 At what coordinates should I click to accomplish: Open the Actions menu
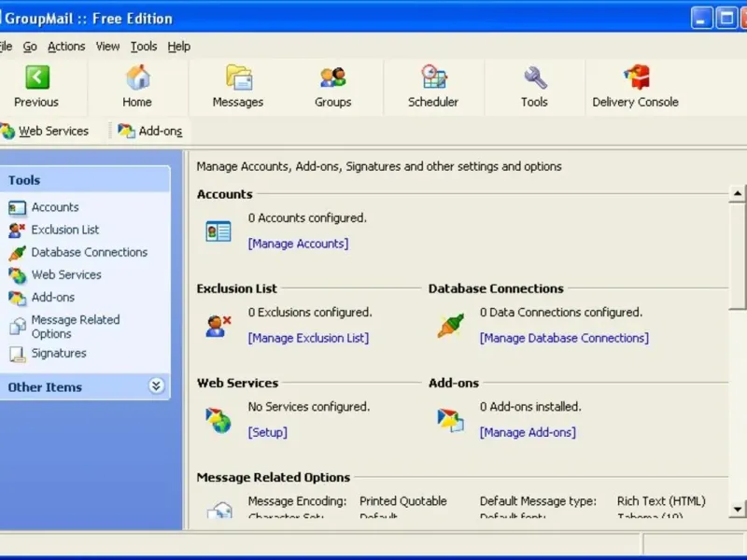tap(66, 46)
